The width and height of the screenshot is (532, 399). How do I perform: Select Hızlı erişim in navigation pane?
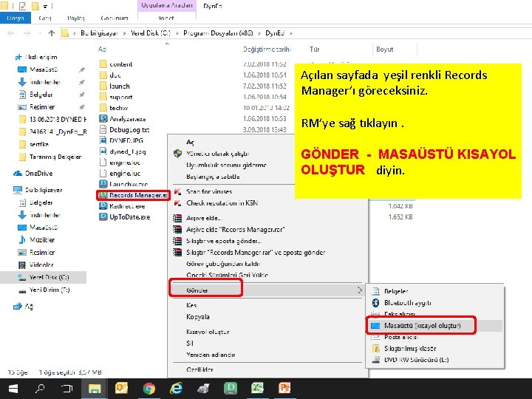click(x=41, y=57)
